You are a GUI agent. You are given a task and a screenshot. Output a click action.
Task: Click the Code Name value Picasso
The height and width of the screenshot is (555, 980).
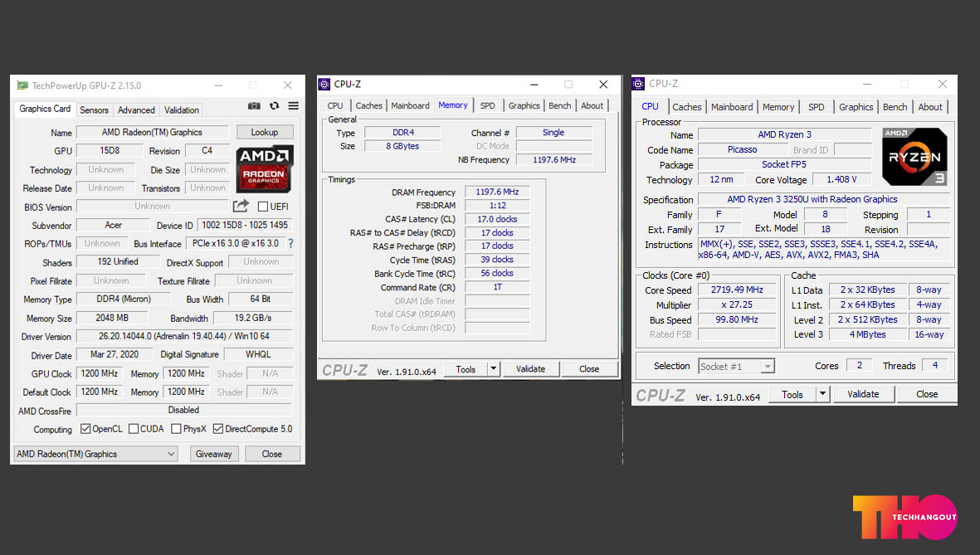point(743,150)
